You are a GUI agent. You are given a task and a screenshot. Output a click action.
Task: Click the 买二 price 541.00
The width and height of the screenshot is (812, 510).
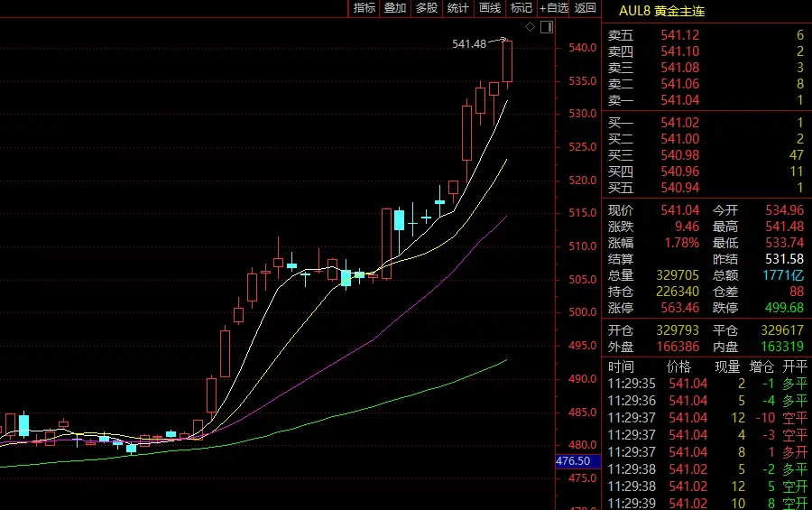point(680,138)
